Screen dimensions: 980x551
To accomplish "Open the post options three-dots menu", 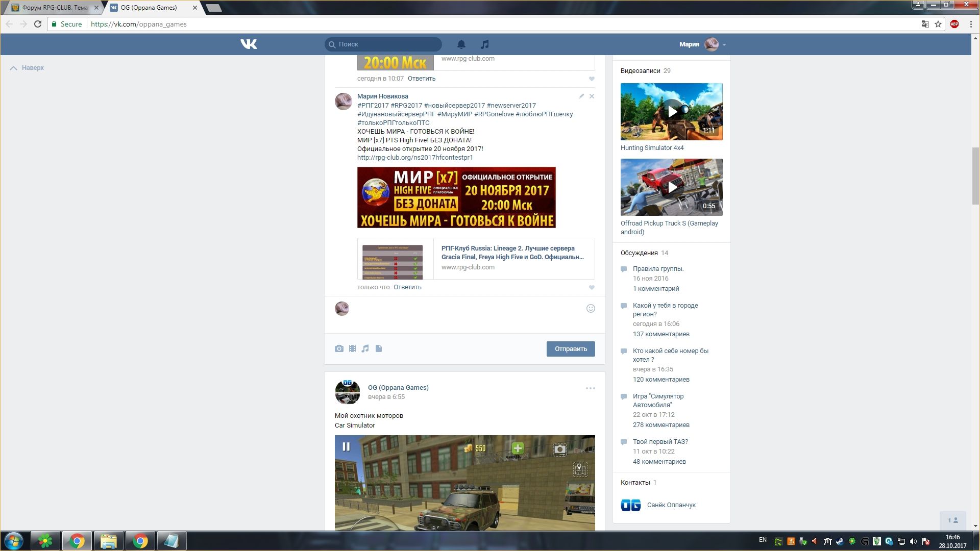I will tap(590, 388).
